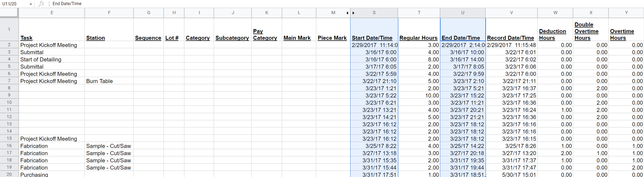This screenshot has height=177, width=644.
Task: Expand hidden columns using right arrow near S
Action: coord(354,13)
